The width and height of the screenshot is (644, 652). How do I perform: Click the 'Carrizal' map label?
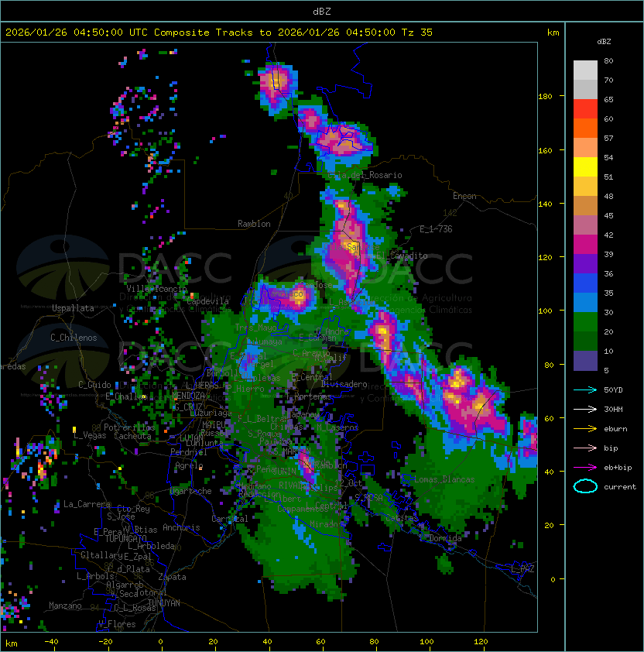point(230,519)
